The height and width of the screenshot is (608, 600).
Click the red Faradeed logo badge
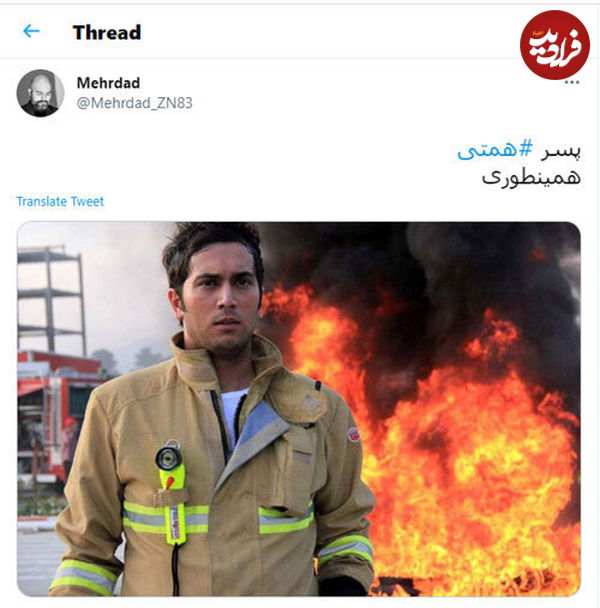point(555,45)
